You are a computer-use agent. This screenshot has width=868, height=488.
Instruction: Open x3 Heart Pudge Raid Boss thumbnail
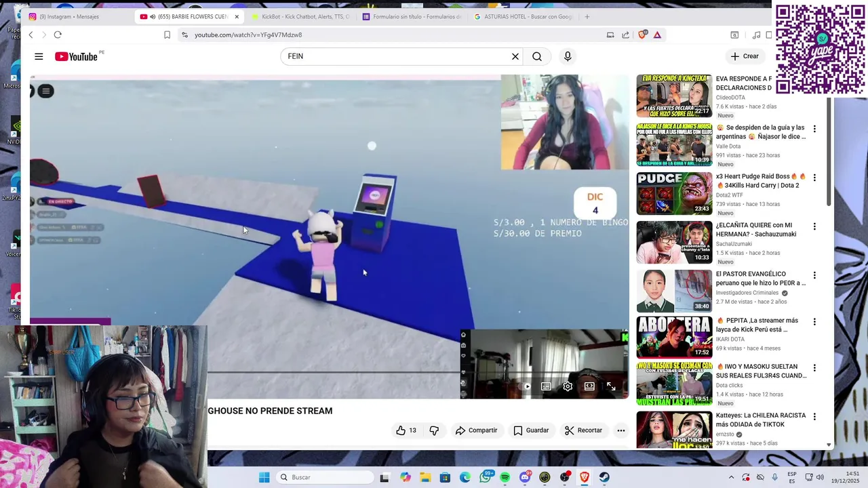click(x=674, y=193)
